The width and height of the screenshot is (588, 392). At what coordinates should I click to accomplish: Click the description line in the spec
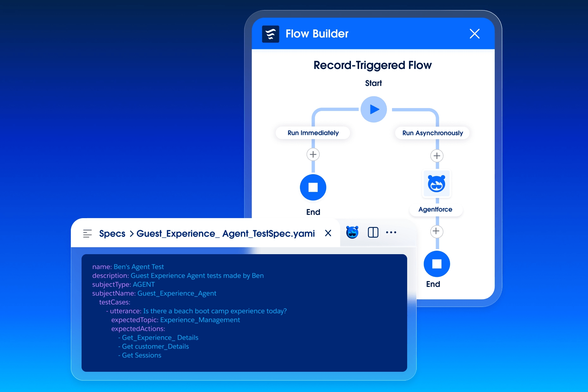(178, 276)
